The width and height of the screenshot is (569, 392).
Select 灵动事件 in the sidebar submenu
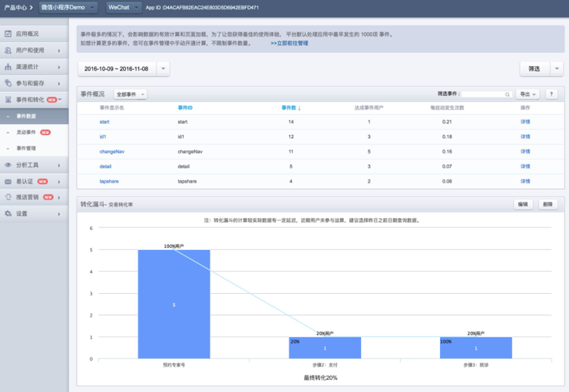point(26,132)
